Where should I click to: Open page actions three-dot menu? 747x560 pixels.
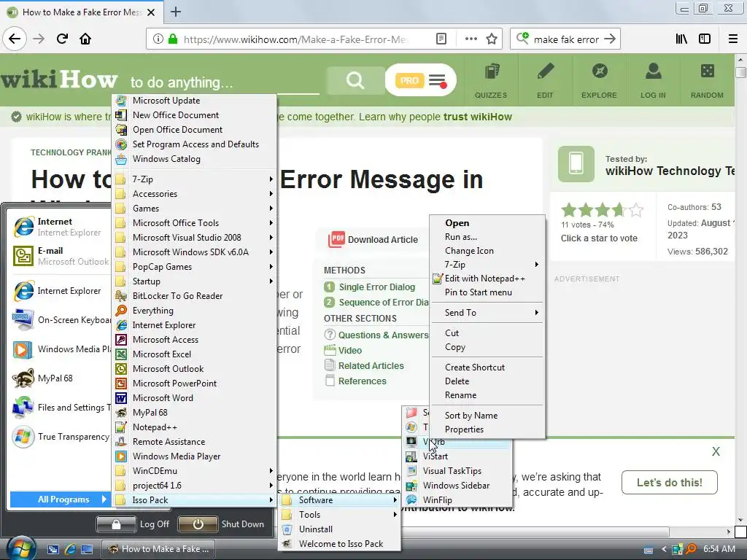(x=471, y=39)
